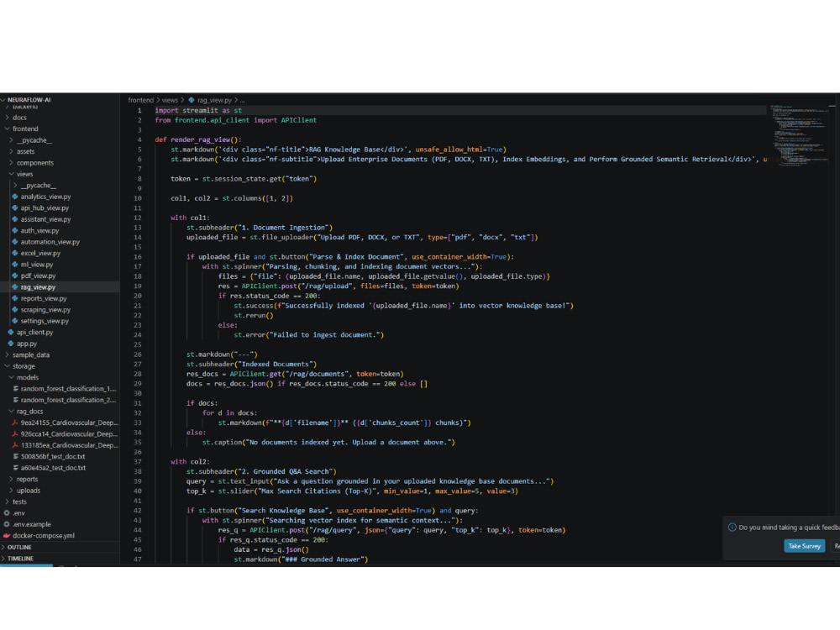Image resolution: width=840 pixels, height=630 pixels.
Task: Click the text file icon beside a60e45a2_test_doc.txt
Action: click(15, 468)
